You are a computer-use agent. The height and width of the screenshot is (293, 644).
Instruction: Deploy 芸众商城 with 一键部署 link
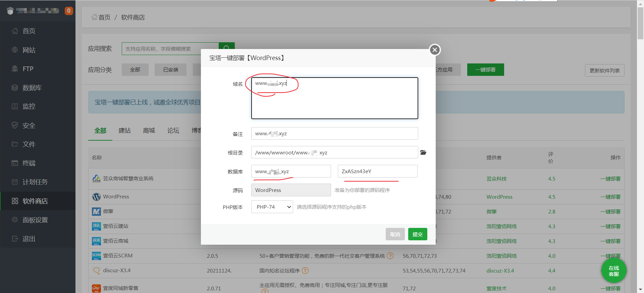tap(610, 179)
